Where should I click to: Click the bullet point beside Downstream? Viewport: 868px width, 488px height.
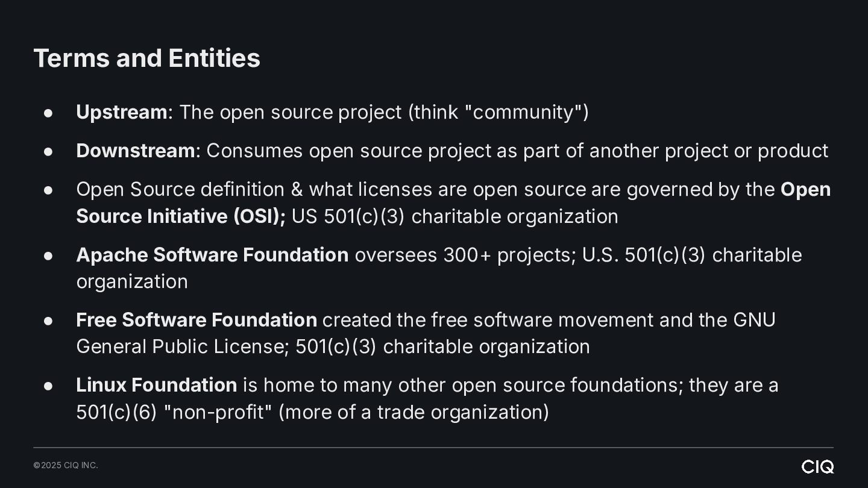pyautogui.click(x=49, y=151)
